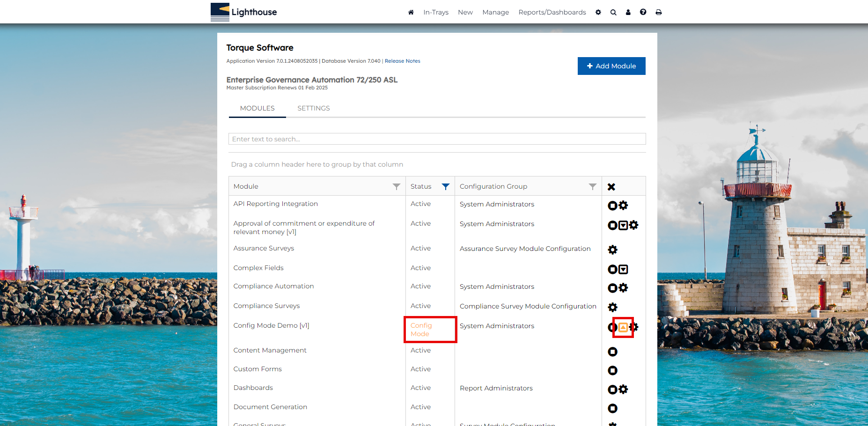Open the Module column filter
This screenshot has width=868, height=426.
397,187
